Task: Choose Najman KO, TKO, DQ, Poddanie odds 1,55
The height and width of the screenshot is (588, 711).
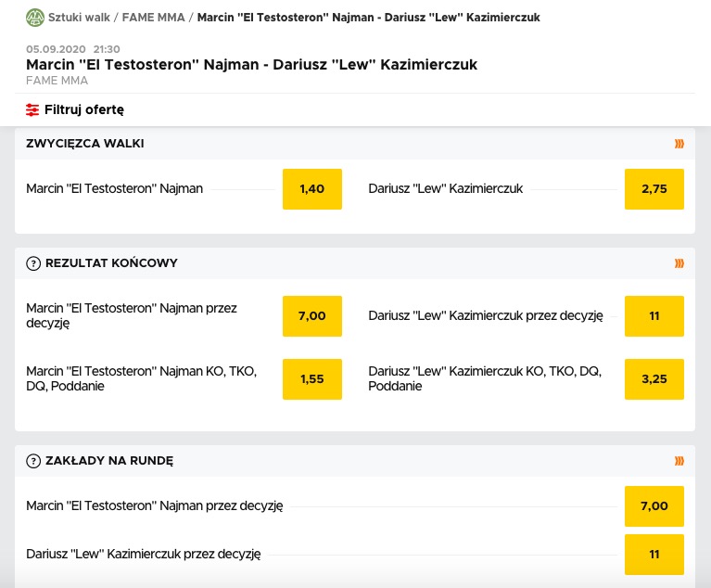Action: tap(312, 379)
